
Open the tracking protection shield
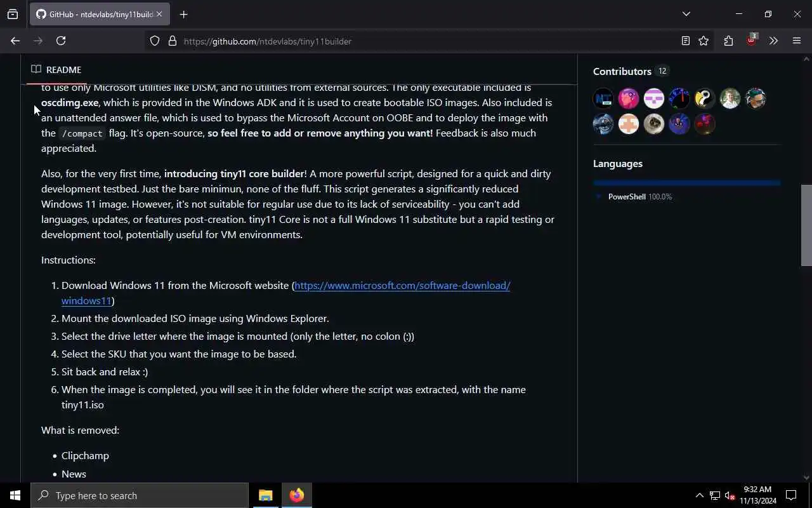pyautogui.click(x=155, y=41)
